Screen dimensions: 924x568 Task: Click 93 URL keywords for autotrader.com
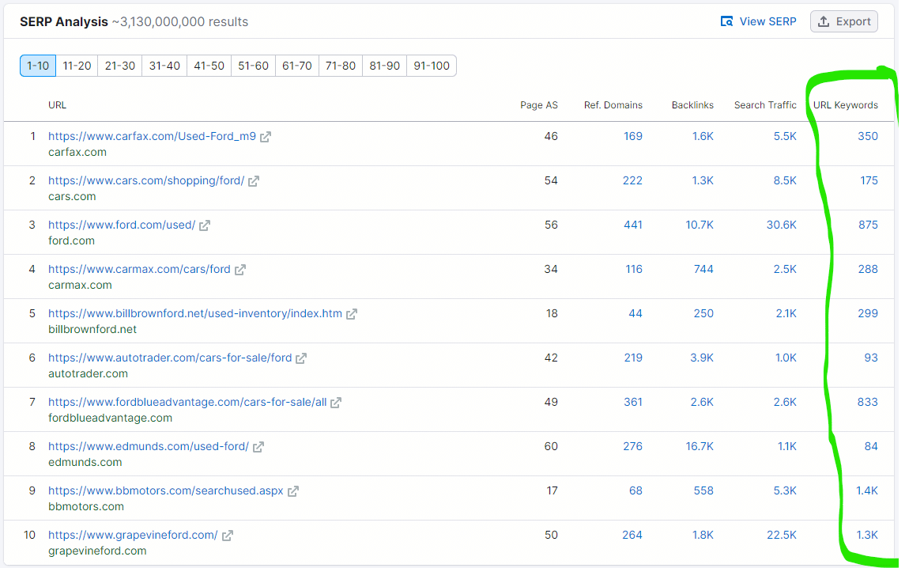point(871,358)
